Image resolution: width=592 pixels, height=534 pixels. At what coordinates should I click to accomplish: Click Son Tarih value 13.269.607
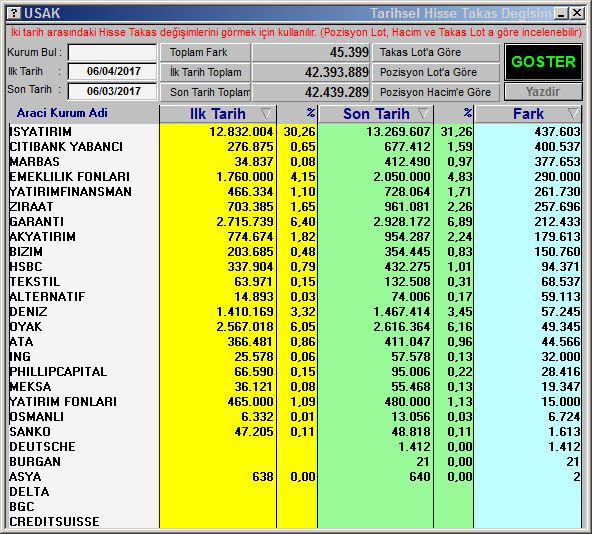(398, 132)
